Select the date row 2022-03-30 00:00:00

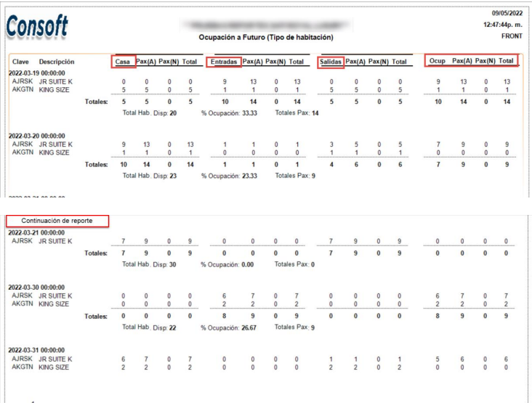36,288
